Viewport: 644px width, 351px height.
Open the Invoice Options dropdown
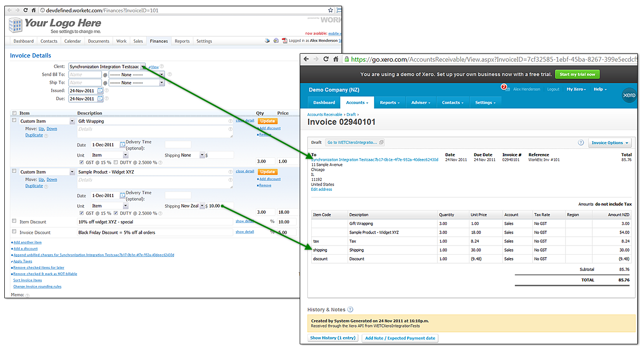(x=609, y=143)
